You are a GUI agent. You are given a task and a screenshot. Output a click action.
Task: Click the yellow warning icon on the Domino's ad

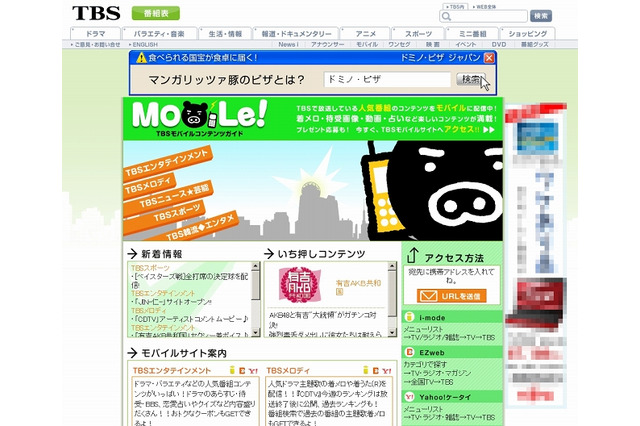pos(141,58)
